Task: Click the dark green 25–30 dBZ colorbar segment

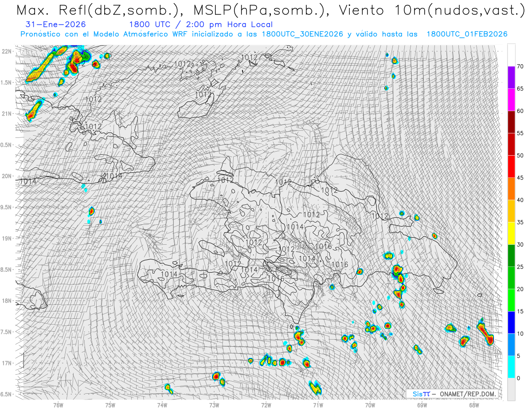Action: (x=511, y=255)
